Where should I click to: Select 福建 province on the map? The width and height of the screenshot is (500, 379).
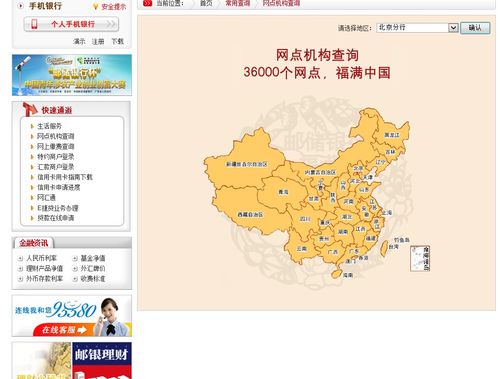pos(371,238)
